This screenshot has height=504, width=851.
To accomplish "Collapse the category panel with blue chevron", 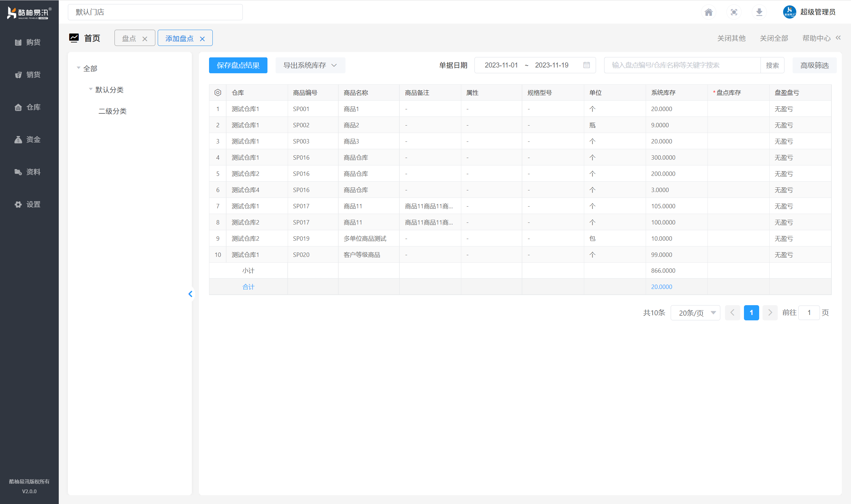I will (190, 294).
